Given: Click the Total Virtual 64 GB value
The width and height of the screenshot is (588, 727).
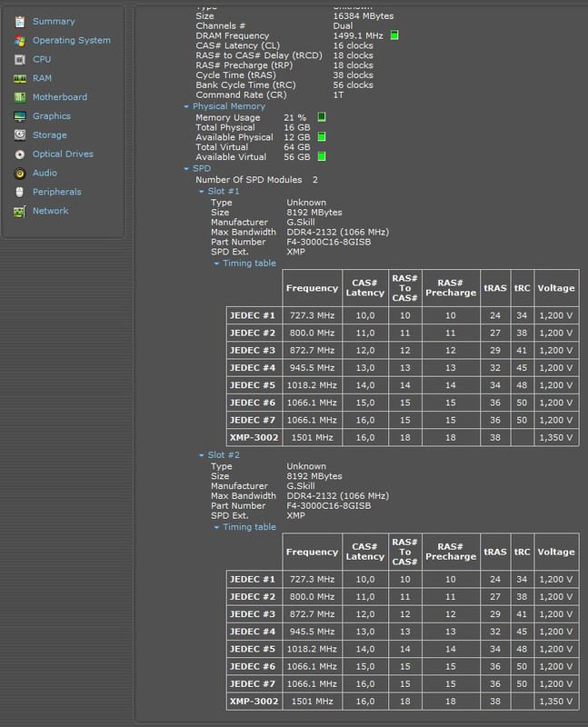Looking at the screenshot, I should point(297,147).
